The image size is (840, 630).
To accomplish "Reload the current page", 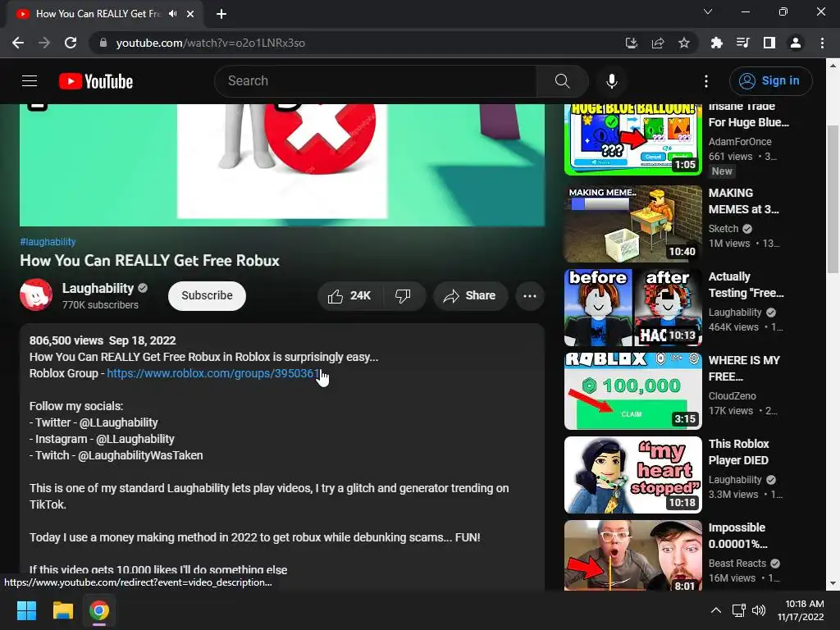I will [x=71, y=43].
